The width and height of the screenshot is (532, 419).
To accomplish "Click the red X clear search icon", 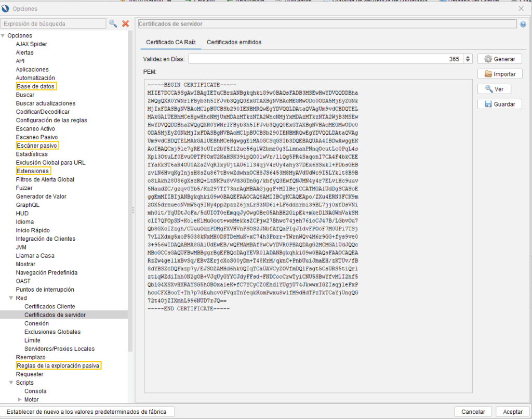I will click(125, 23).
